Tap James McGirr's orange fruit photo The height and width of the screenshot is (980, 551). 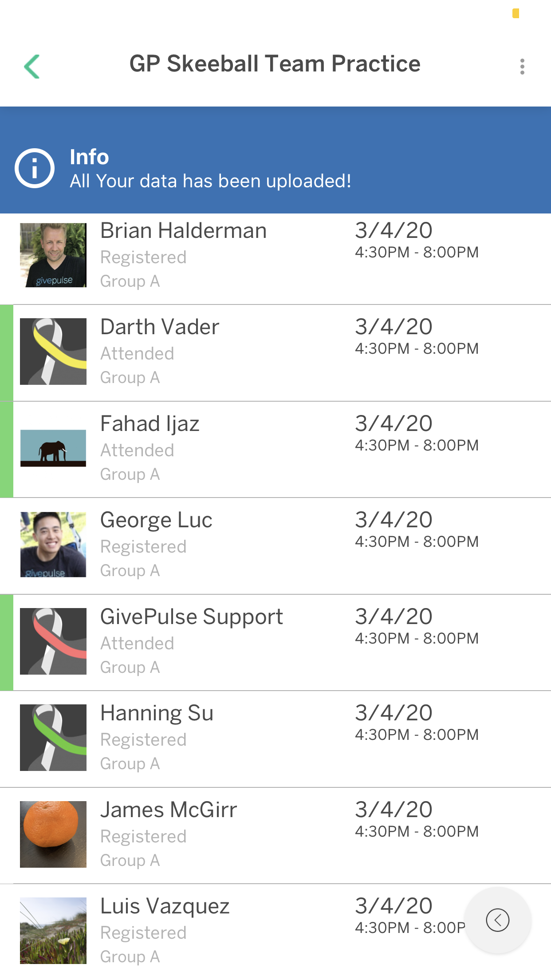(53, 834)
